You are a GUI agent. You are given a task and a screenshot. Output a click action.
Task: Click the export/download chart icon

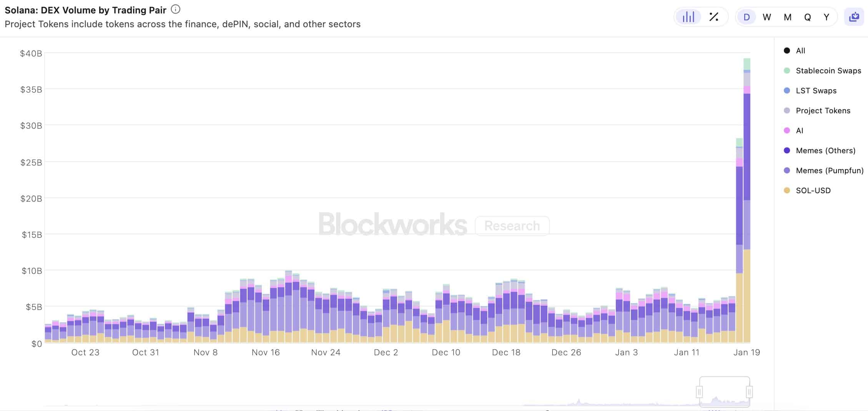[854, 17]
